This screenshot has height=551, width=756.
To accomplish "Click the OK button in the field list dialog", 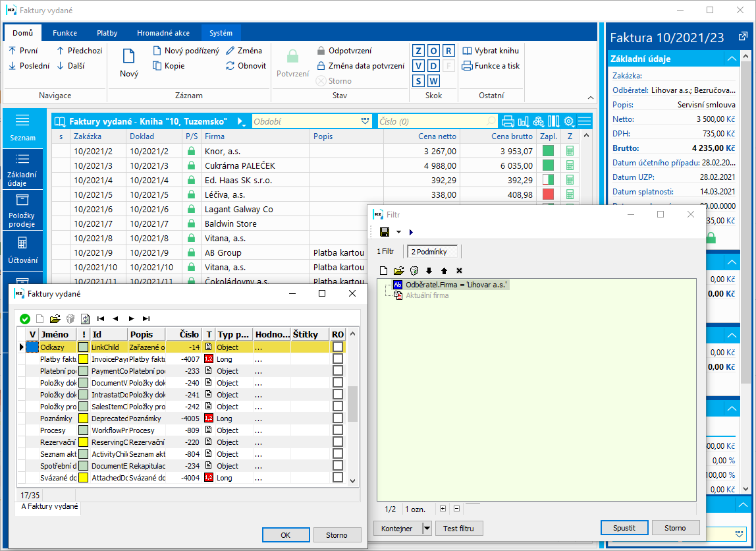I will coord(285,535).
